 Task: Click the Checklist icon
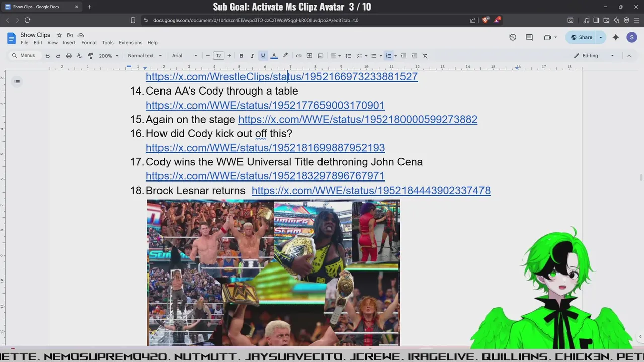(x=359, y=56)
